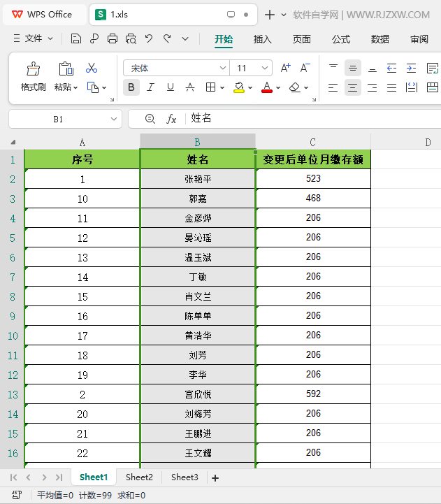Go to the last sheet navigation button
Viewport: 441px width, 504px height.
pos(59,477)
